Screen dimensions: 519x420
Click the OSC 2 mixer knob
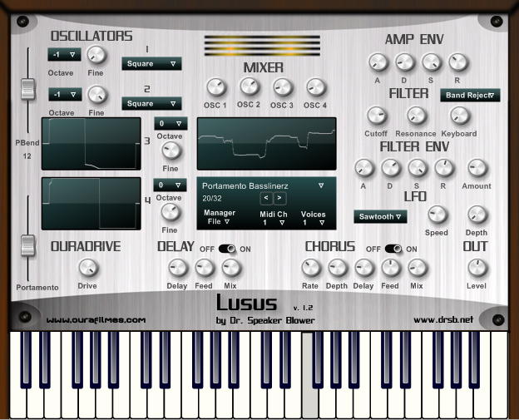point(250,86)
